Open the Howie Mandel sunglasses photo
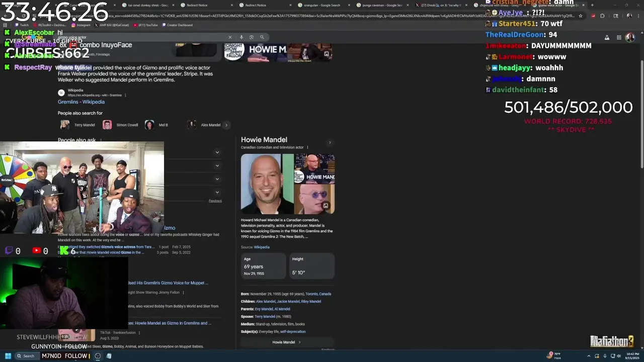 pyautogui.click(x=315, y=200)
